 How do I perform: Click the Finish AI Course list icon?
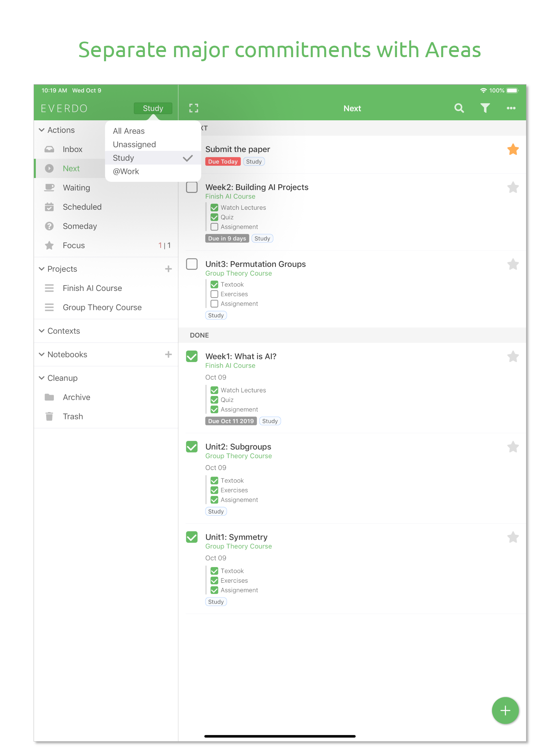49,288
